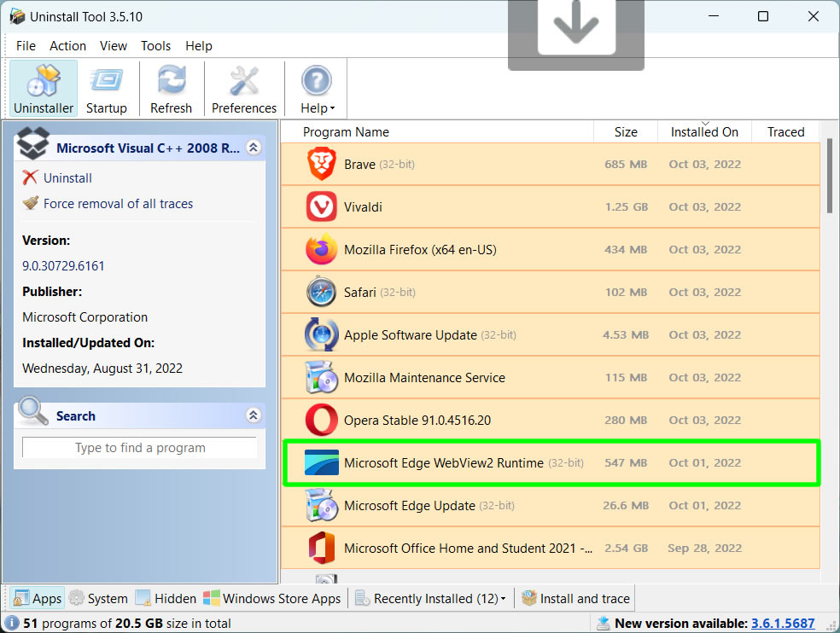Click the download icon beside New version available
The image size is (840, 633).
click(604, 623)
